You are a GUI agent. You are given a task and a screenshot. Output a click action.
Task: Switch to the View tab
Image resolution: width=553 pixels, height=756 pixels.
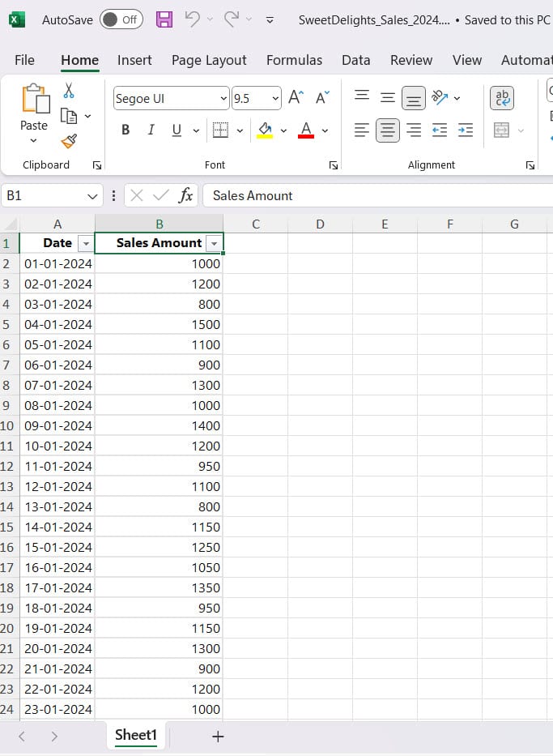pos(467,60)
